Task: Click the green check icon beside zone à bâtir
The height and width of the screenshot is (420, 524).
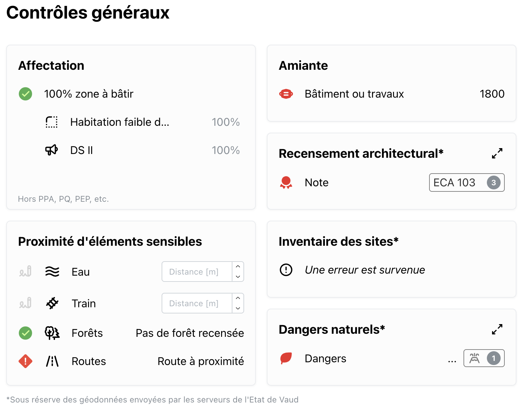Action: click(25, 94)
